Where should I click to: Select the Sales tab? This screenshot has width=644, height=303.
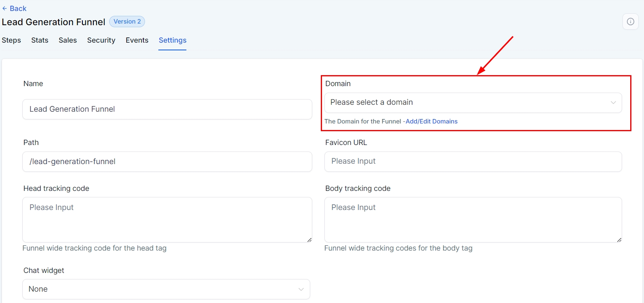[67, 40]
